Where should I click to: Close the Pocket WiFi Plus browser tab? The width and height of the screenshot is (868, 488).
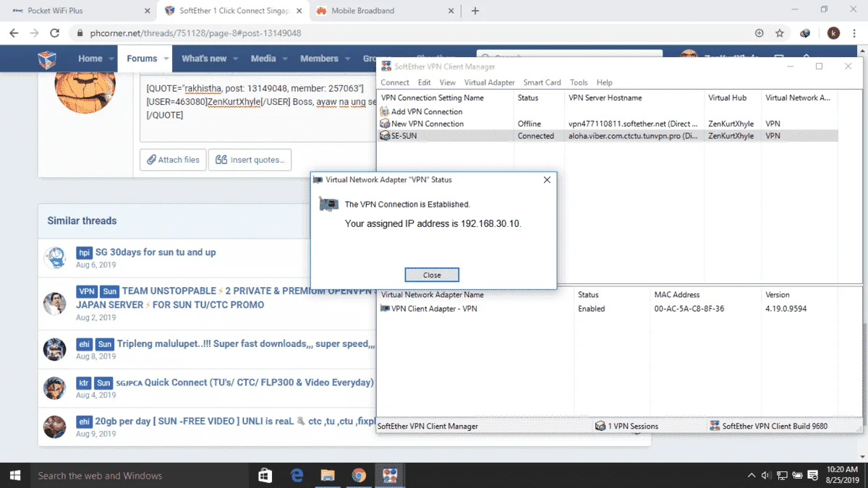(x=148, y=11)
